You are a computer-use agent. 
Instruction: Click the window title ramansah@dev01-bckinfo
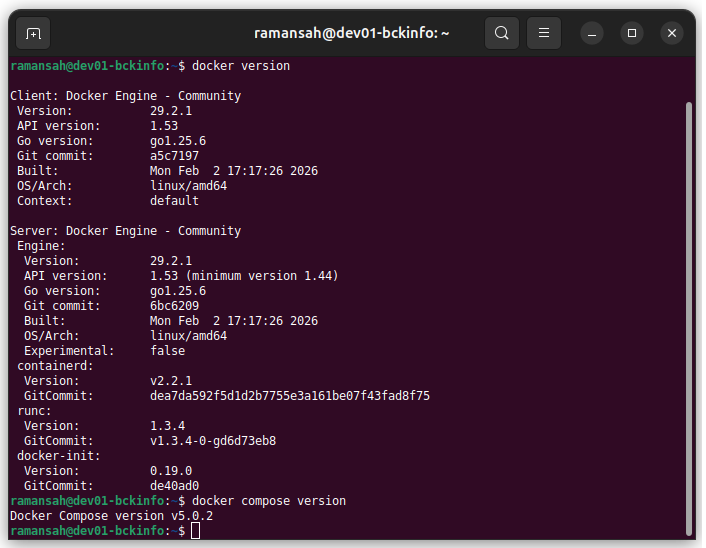click(351, 33)
